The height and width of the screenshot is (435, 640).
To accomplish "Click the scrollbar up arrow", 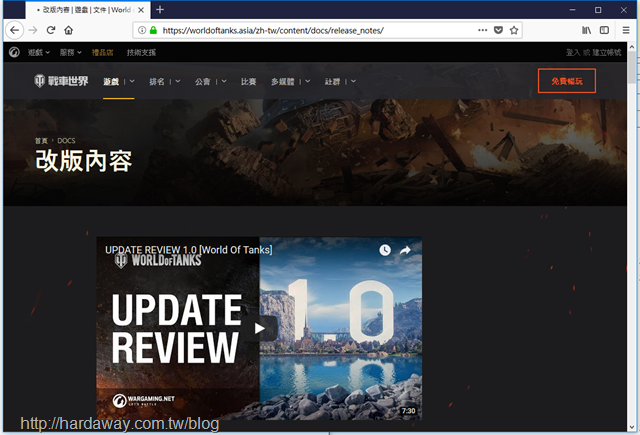I will [632, 46].
